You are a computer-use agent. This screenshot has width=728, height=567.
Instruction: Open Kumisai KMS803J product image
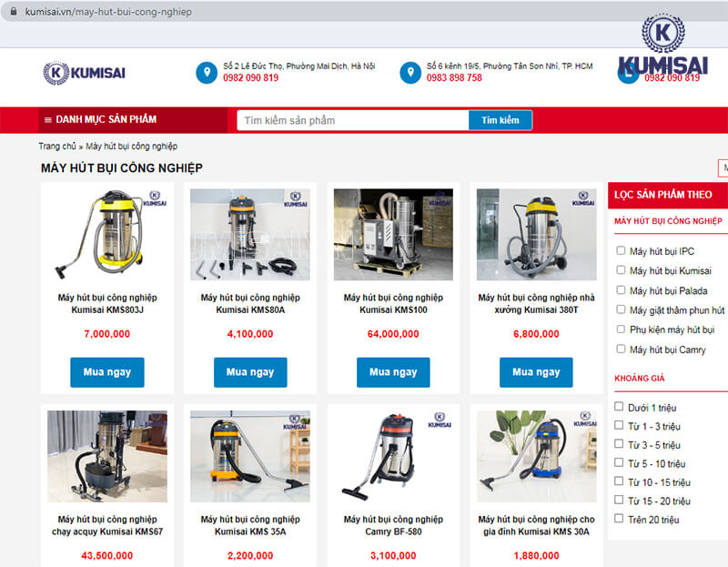[107, 235]
